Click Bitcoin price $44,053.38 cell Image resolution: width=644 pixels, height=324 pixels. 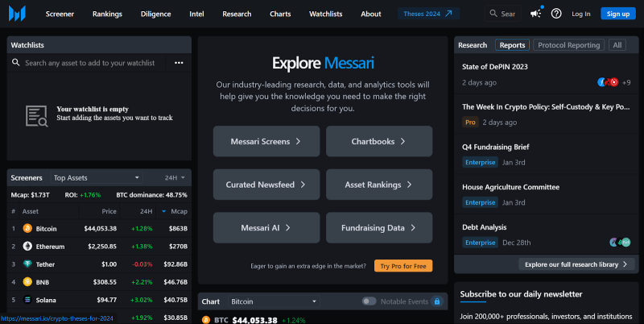[100, 228]
